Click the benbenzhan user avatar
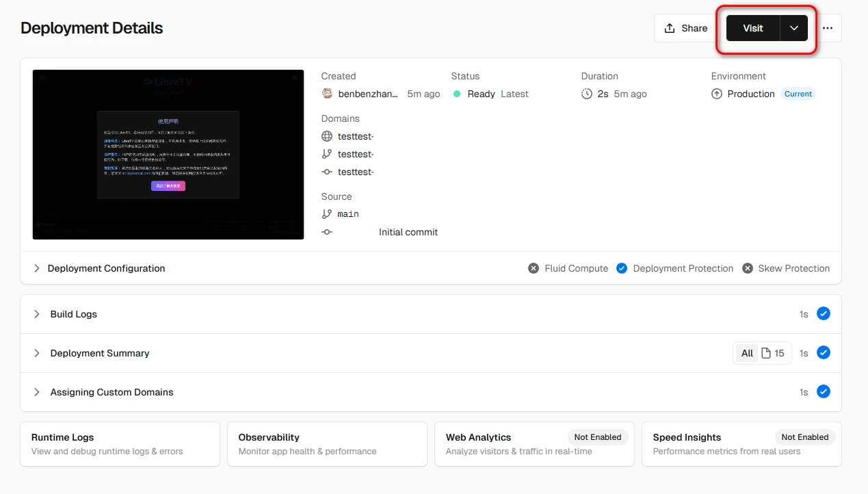The height and width of the screenshot is (494, 868). pyautogui.click(x=328, y=94)
